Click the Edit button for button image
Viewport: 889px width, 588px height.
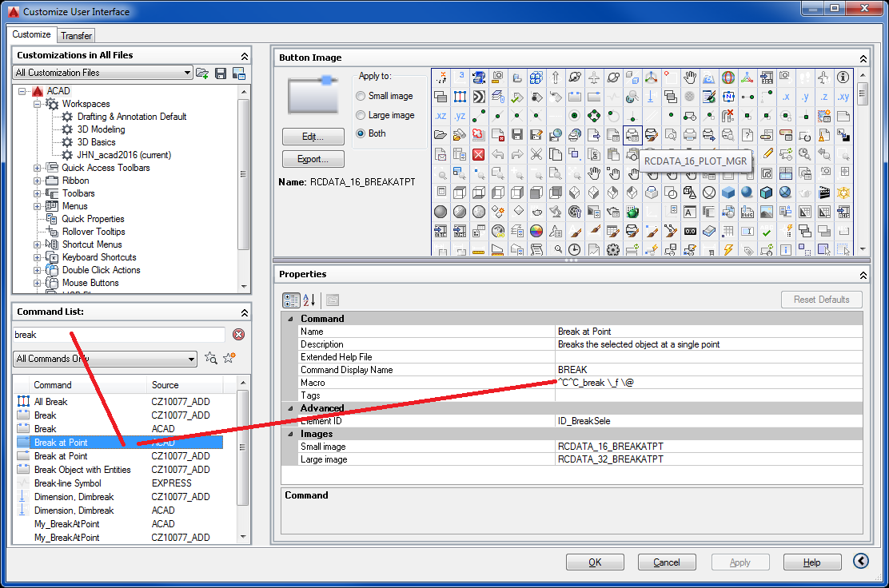313,137
